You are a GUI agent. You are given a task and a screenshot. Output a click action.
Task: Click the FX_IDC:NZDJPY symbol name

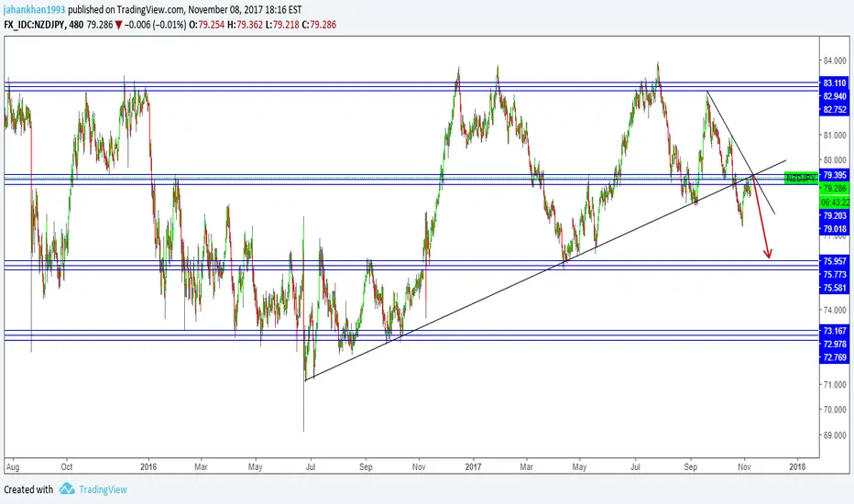34,25
